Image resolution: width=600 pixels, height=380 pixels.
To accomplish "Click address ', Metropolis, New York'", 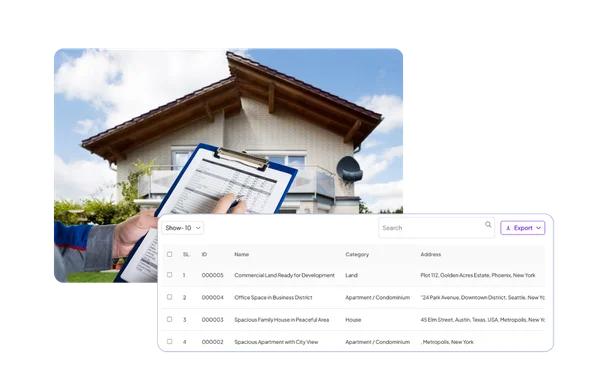I will pyautogui.click(x=447, y=342).
